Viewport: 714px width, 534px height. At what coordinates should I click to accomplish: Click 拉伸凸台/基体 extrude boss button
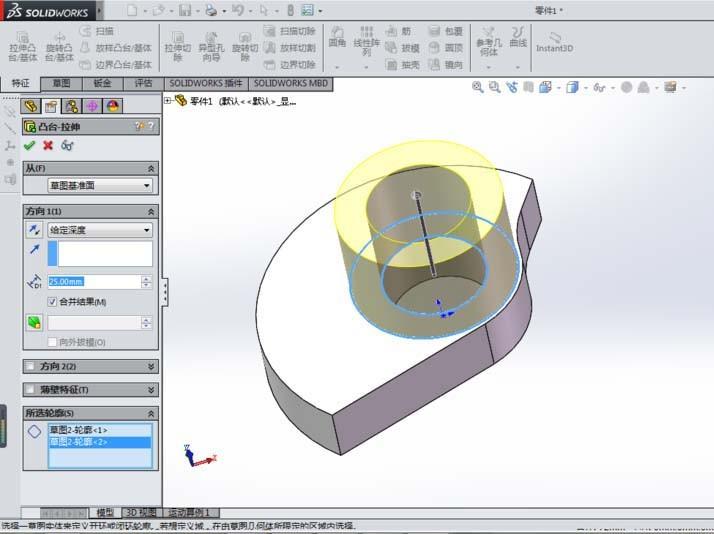pyautogui.click(x=22, y=46)
